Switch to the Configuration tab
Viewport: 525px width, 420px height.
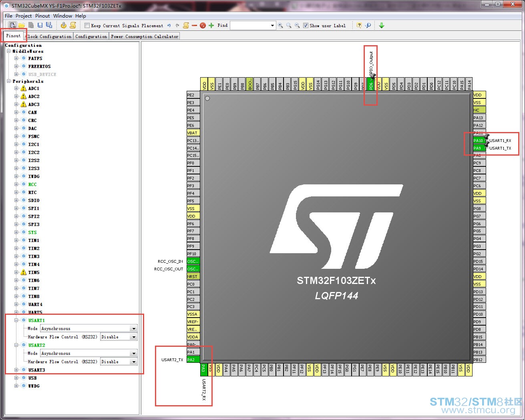point(91,36)
